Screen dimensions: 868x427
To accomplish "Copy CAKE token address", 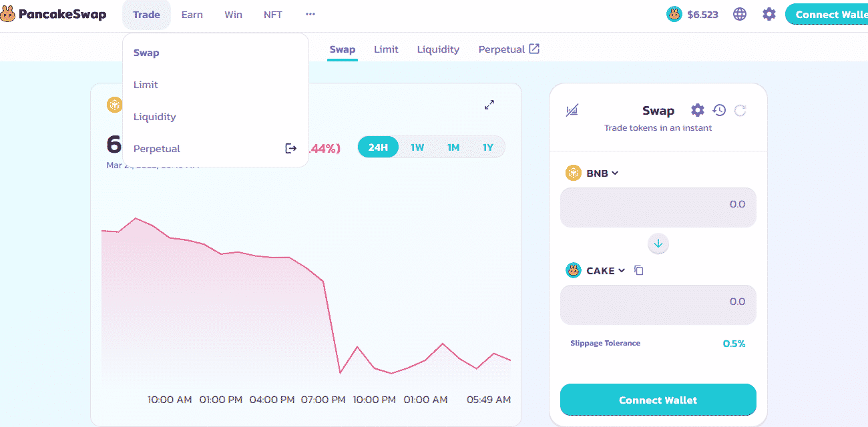I will pos(639,270).
